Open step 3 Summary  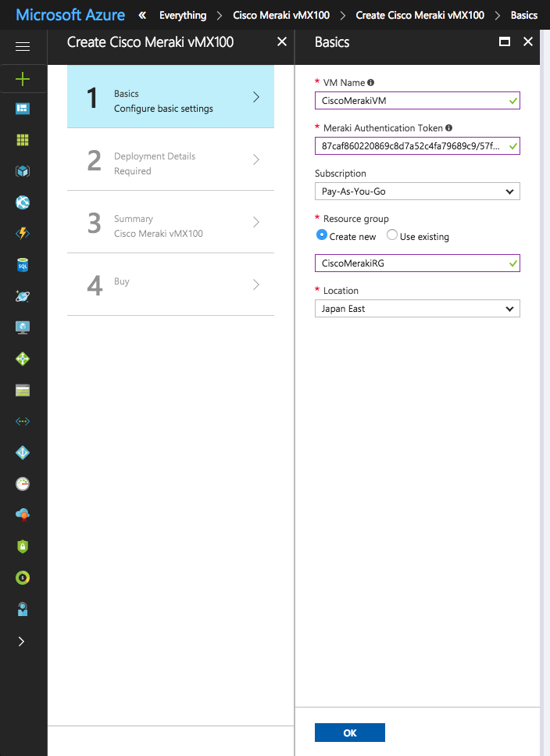point(170,222)
